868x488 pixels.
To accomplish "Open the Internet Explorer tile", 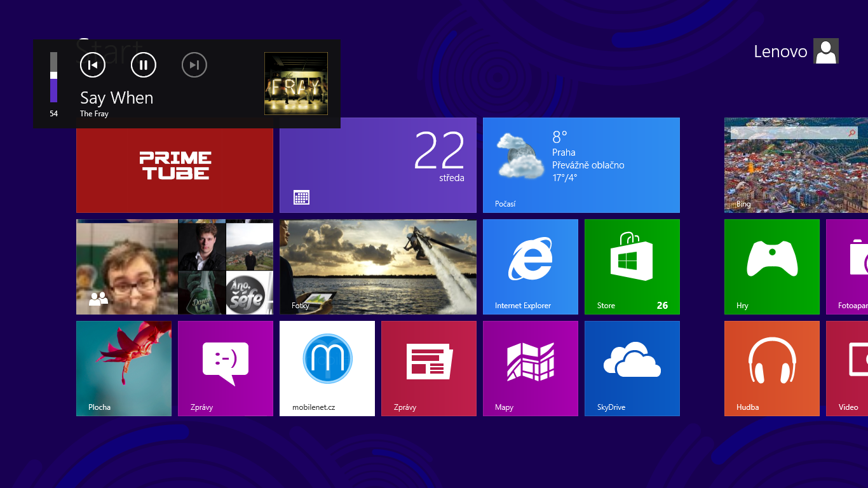I will point(530,267).
